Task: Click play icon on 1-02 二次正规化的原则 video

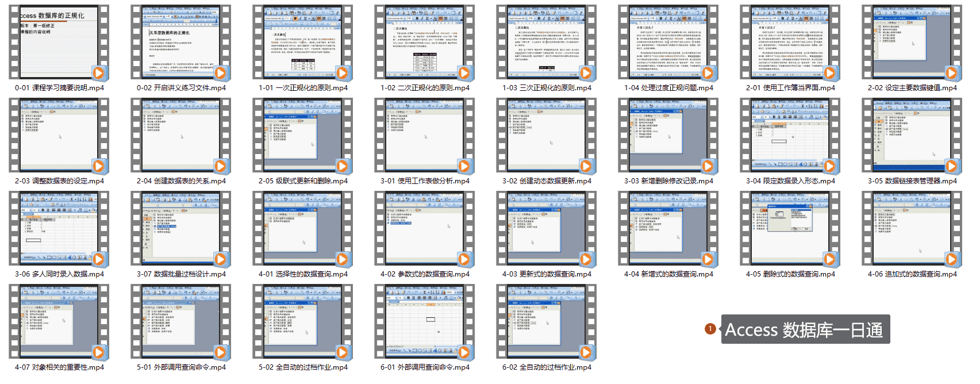Action: tap(464, 73)
